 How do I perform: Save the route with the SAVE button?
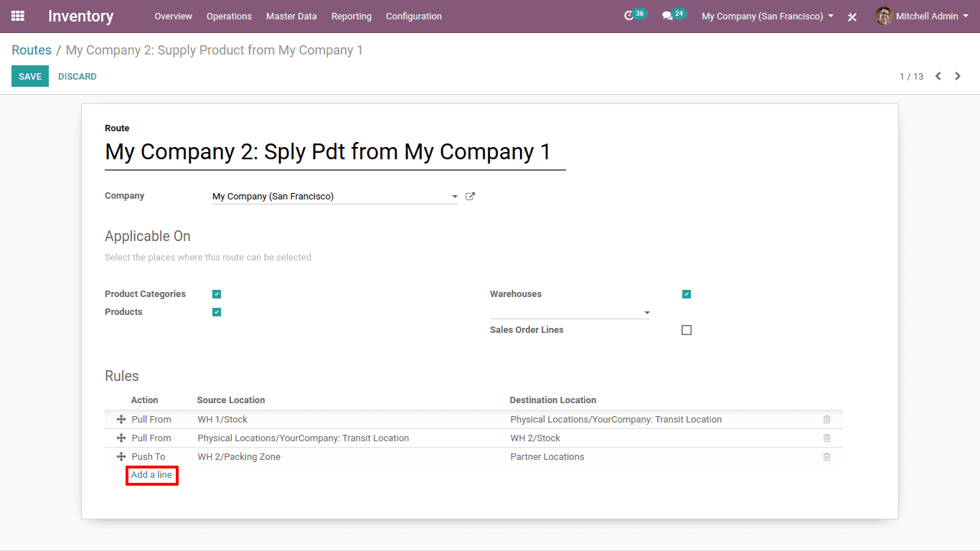point(30,76)
